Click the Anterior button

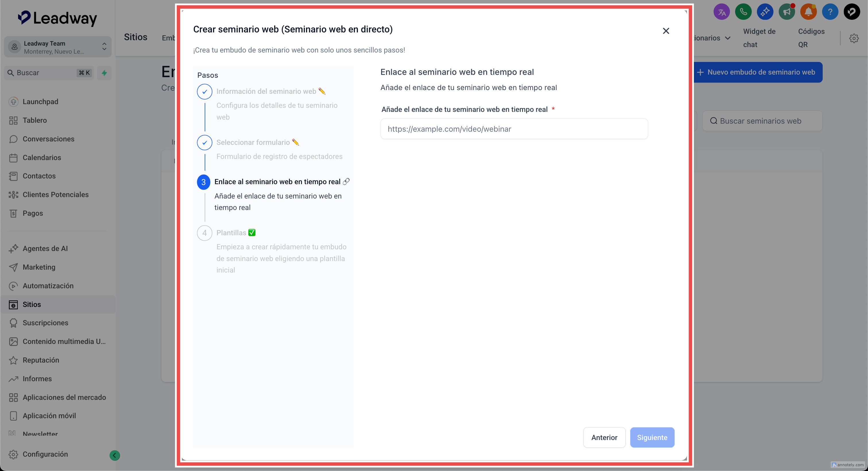click(x=604, y=437)
